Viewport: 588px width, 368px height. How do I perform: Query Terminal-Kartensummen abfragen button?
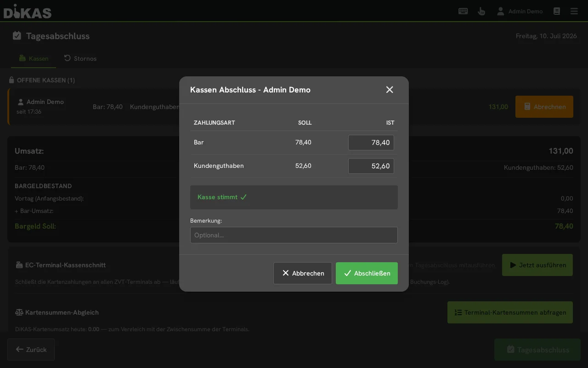point(510,312)
